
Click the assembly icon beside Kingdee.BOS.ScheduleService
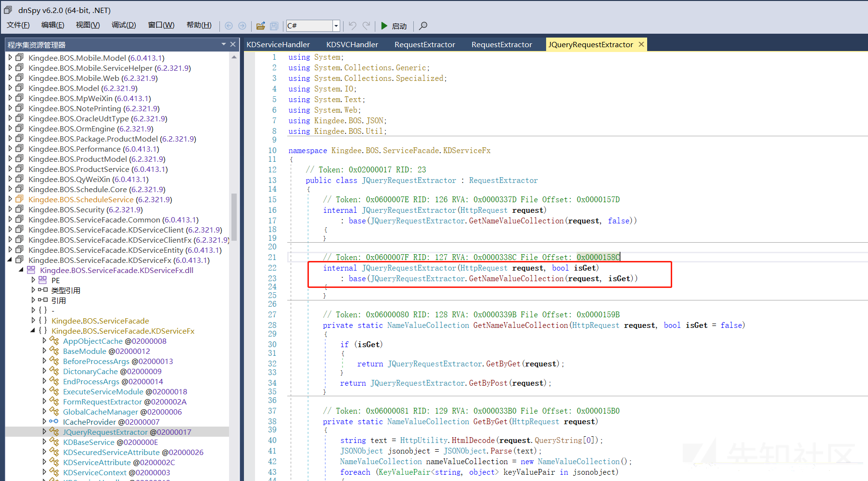19,199
